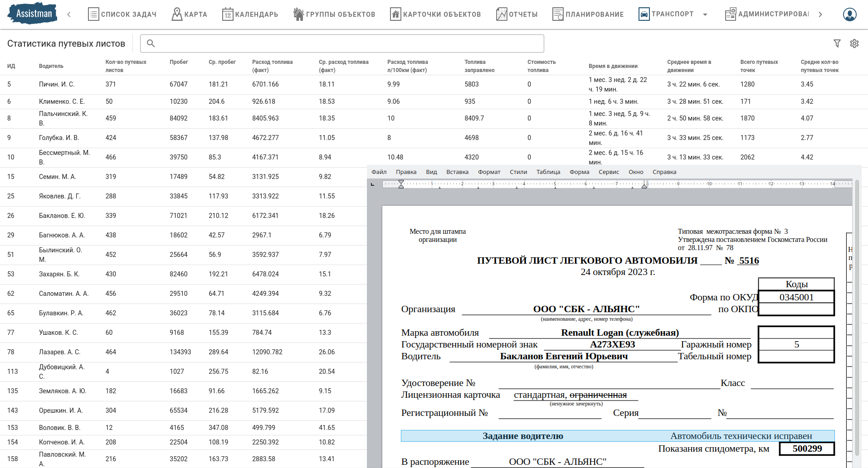Open table settings gear icon
The height and width of the screenshot is (468, 868).
(x=854, y=43)
